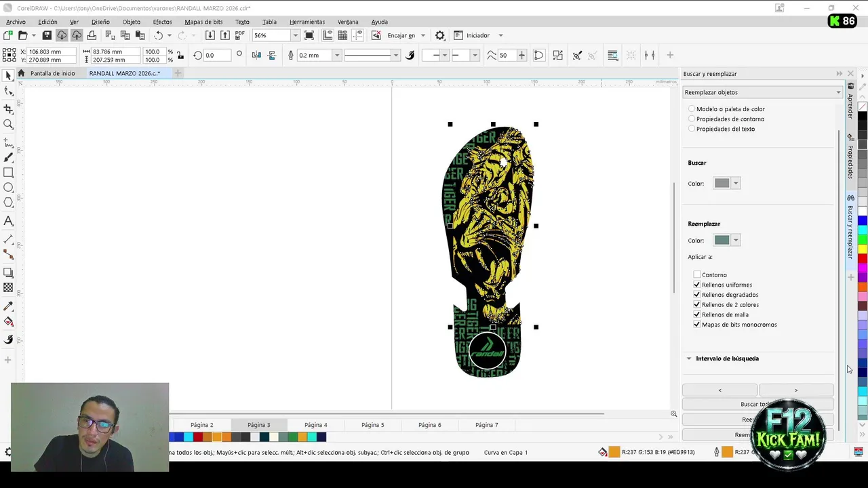
Task: Open the Mapas de bits menu
Action: point(203,22)
